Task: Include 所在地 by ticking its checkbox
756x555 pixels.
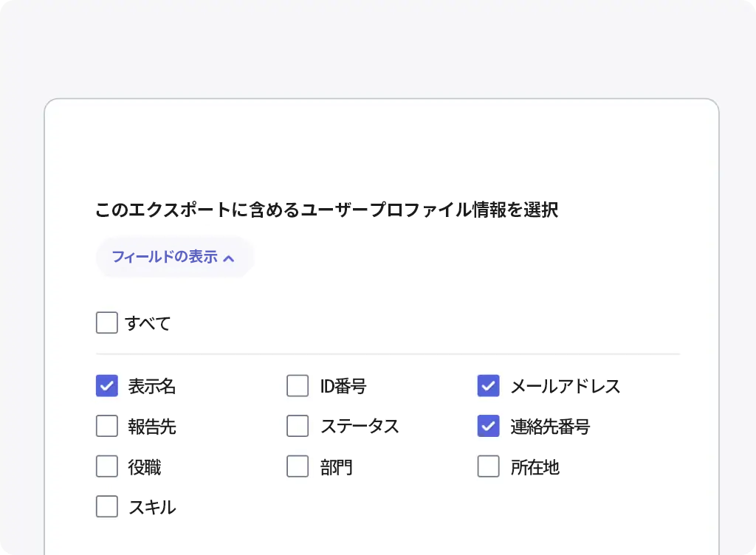Action: [x=489, y=466]
